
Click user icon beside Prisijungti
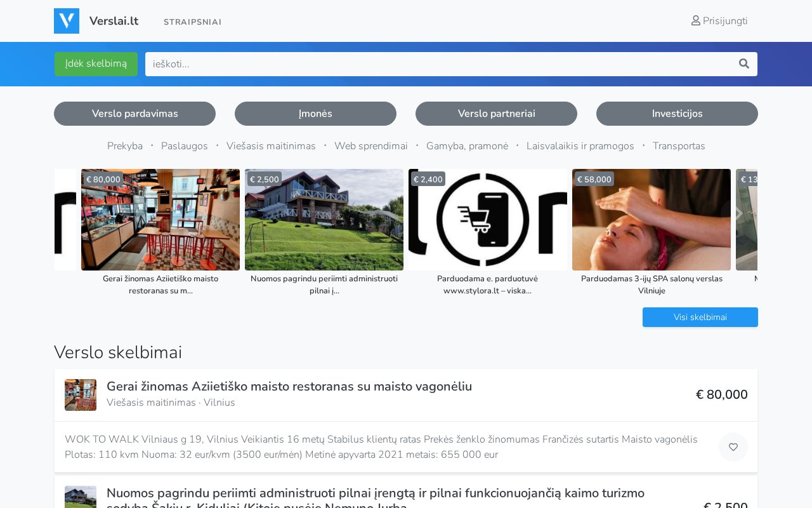[696, 21]
